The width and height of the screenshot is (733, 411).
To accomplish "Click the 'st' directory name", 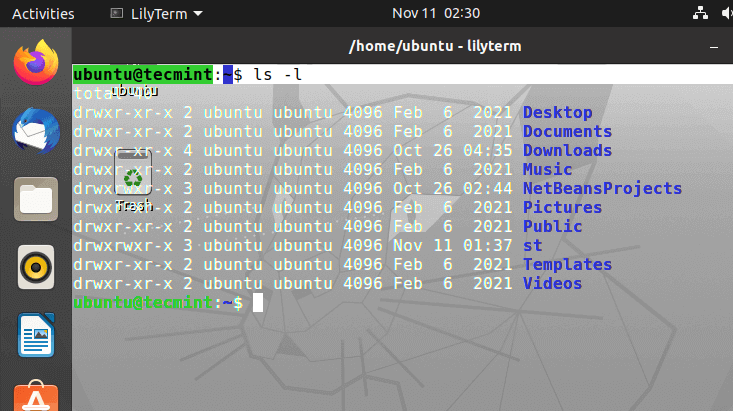I will (x=532, y=245).
